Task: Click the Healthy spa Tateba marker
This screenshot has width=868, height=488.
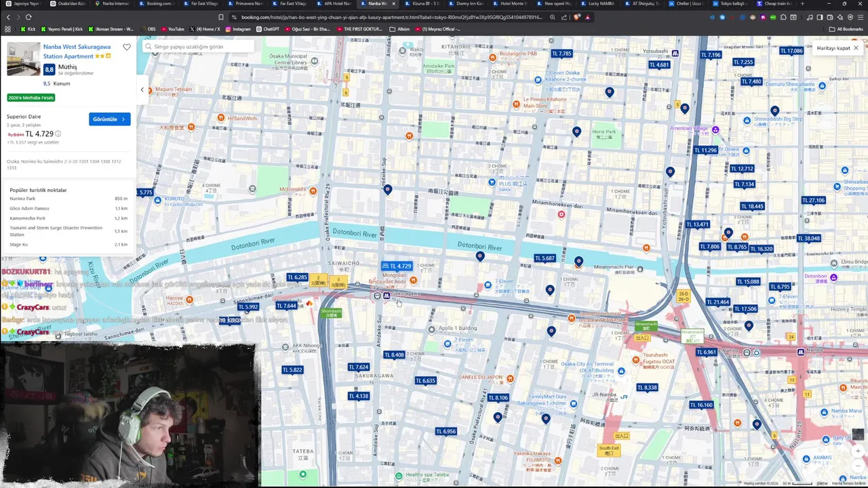Action: point(399,476)
